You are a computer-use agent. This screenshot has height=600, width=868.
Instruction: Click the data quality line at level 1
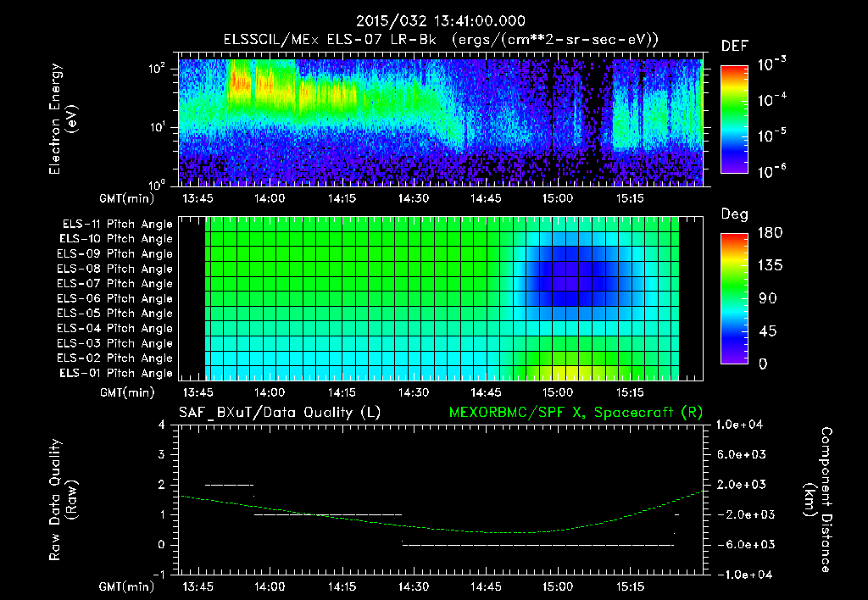[328, 514]
